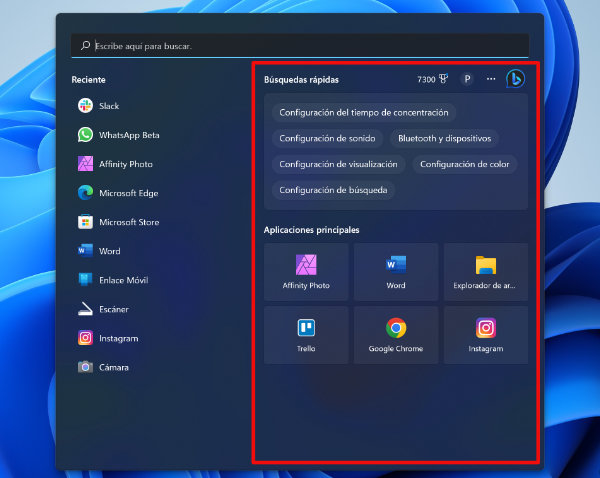Open Instagram icon in Reciente list
Viewport: 600px width, 478px height.
click(85, 338)
